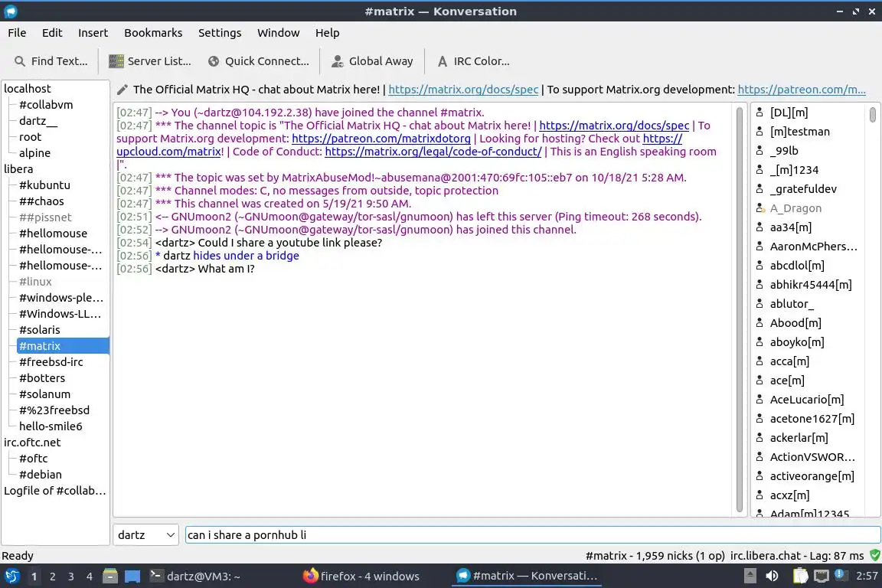882x588 pixels.
Task: Select the irc.oftc.net server node
Action: point(31,443)
